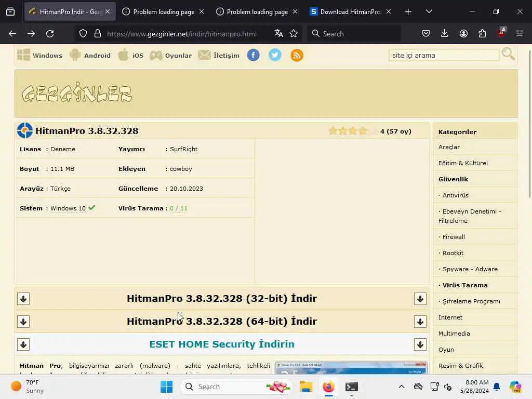This screenshot has width=532, height=399.
Task: Click the Gezginler site logo
Action: point(77,92)
